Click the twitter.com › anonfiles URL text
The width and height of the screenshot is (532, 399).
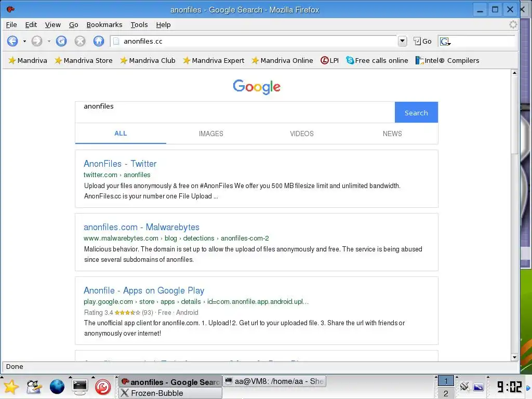117,175
